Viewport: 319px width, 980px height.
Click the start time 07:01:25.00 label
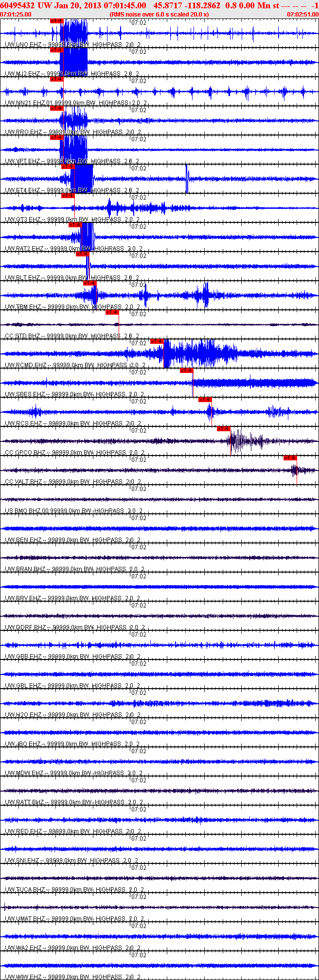(16, 15)
